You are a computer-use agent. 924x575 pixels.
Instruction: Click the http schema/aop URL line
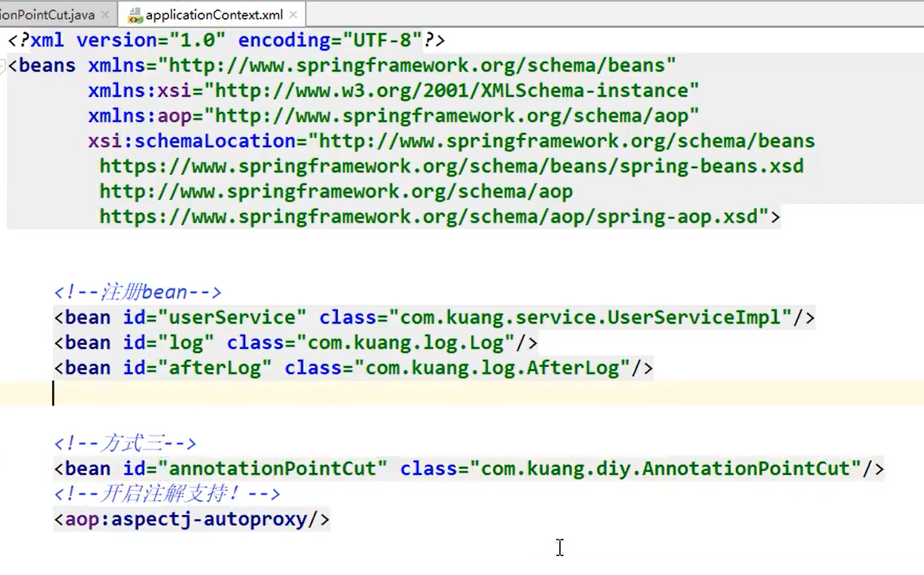(336, 192)
